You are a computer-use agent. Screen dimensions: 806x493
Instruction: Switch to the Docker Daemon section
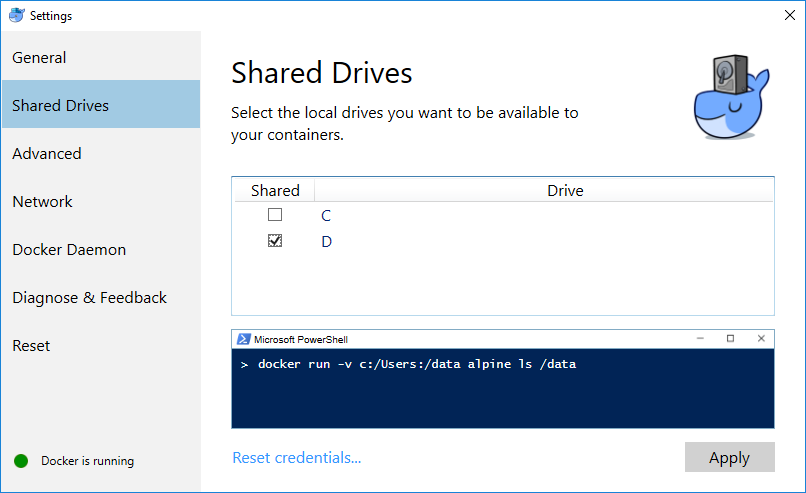[101, 249]
